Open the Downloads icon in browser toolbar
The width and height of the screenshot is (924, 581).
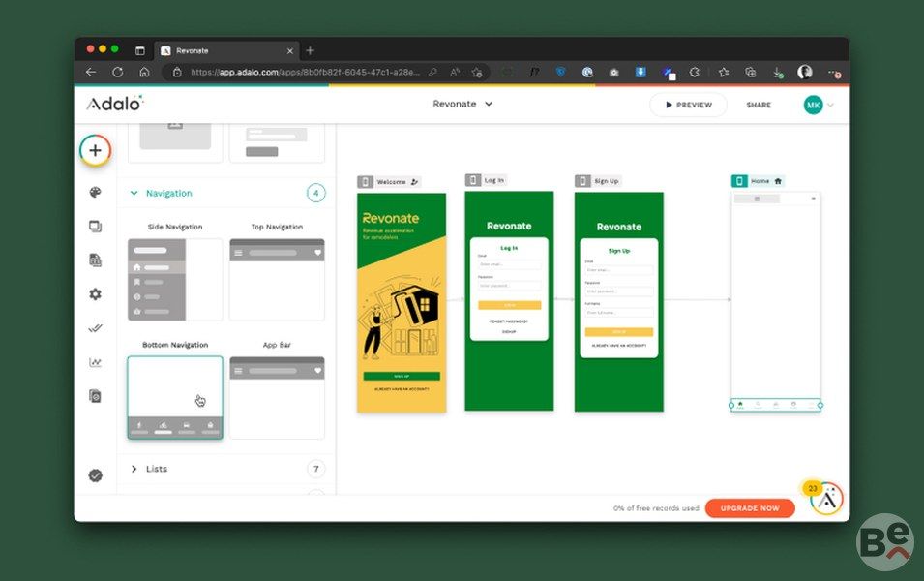coord(778,73)
